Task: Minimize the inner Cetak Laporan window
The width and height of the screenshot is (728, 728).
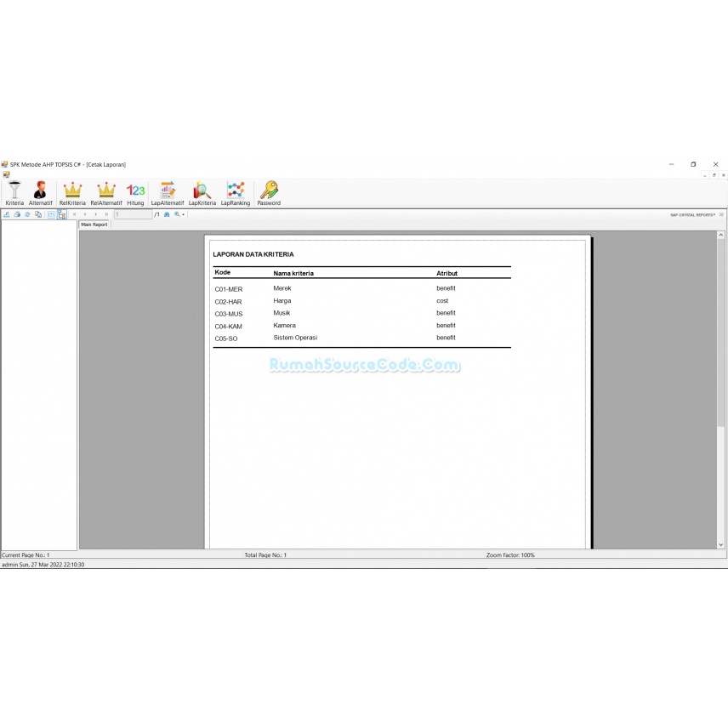Action: coord(705,175)
